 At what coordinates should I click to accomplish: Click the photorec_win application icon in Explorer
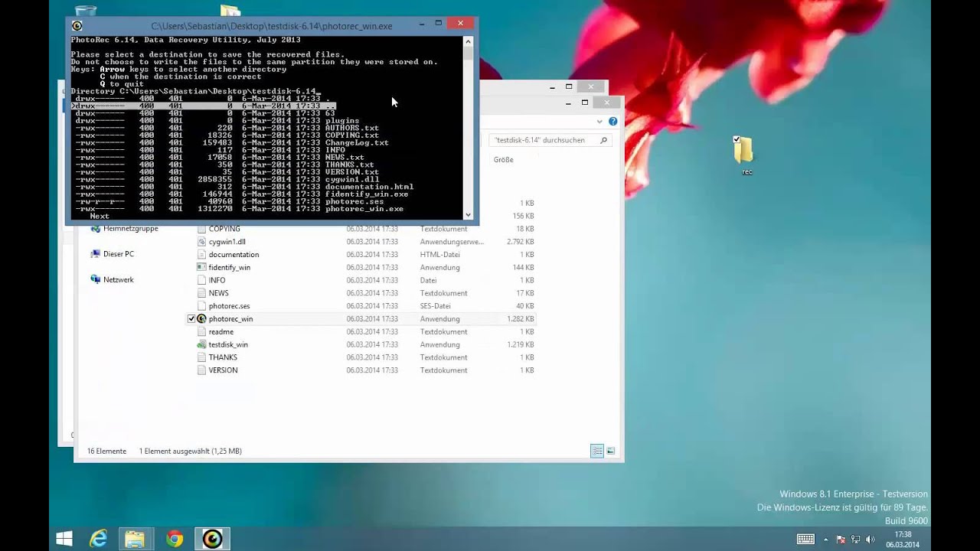202,318
